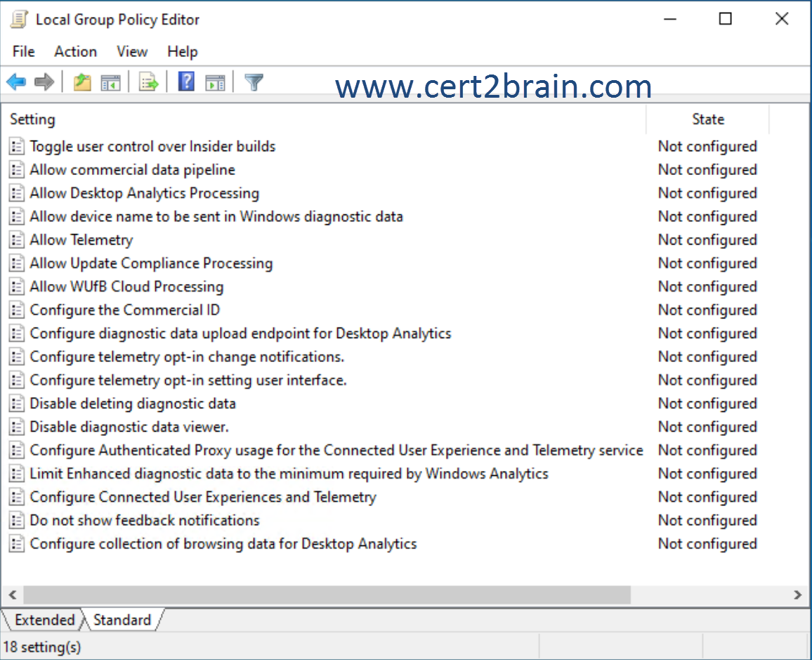This screenshot has width=812, height=660.
Task: Click icon beside Allow device name to be sent
Action: 17,216
